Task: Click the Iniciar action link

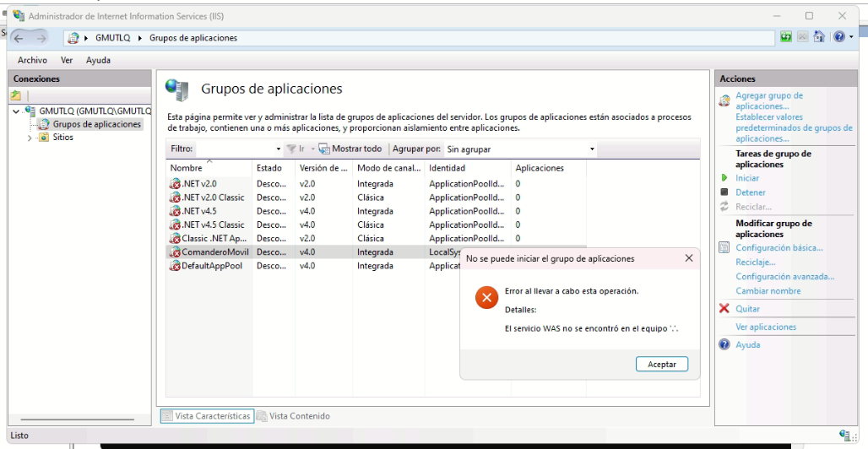Action: click(x=746, y=178)
